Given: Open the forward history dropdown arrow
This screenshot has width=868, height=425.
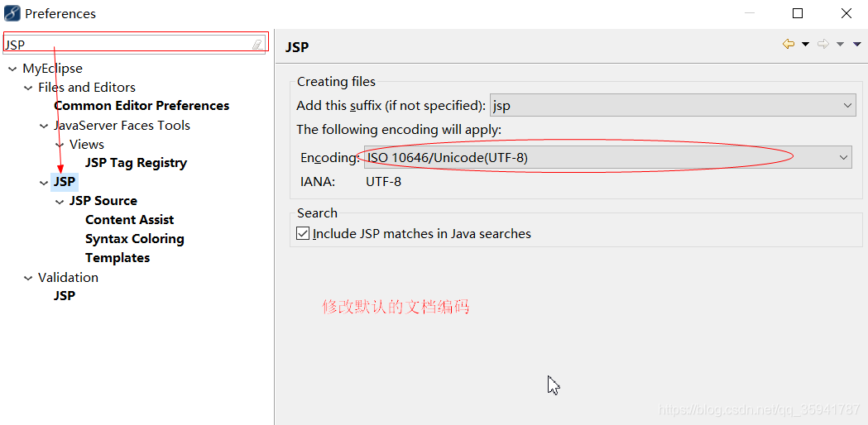Looking at the screenshot, I should point(841,45).
